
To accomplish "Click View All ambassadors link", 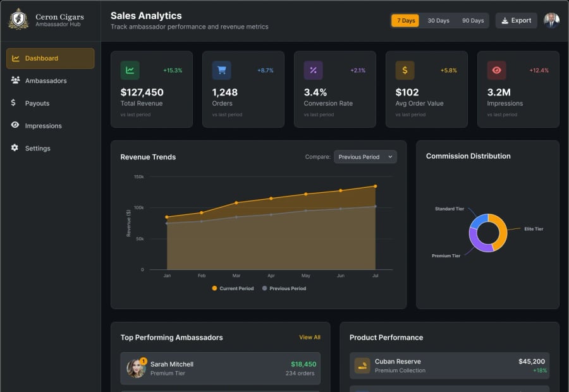I will [310, 337].
